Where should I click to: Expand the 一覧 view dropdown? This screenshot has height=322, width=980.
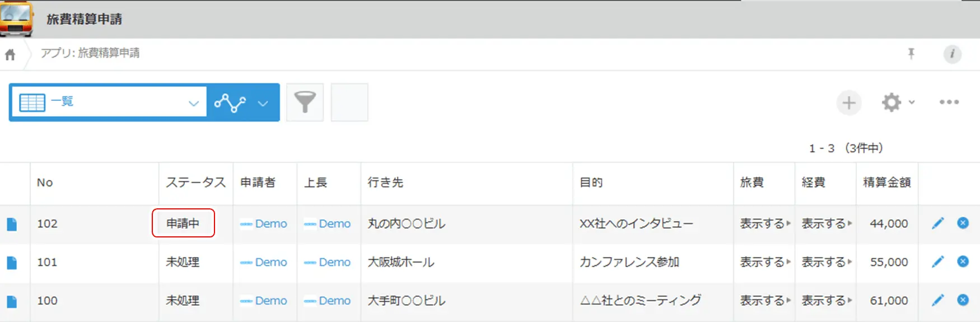pos(193,103)
